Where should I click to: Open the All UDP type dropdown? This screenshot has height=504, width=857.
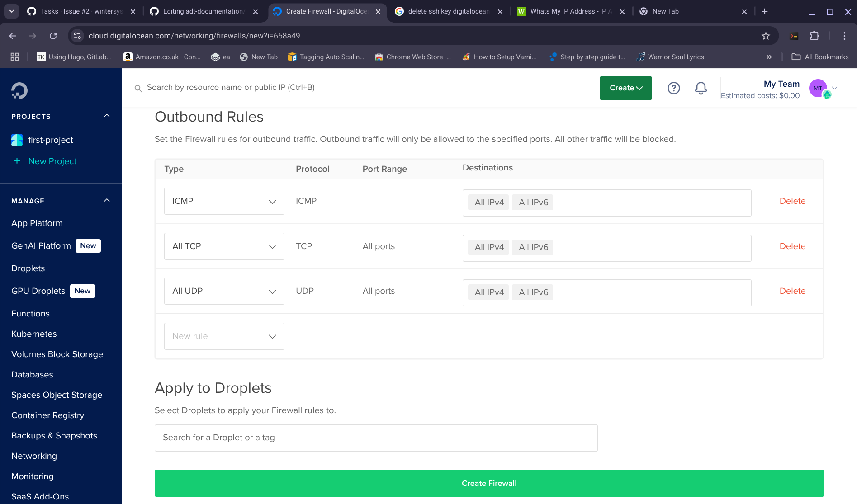click(224, 291)
